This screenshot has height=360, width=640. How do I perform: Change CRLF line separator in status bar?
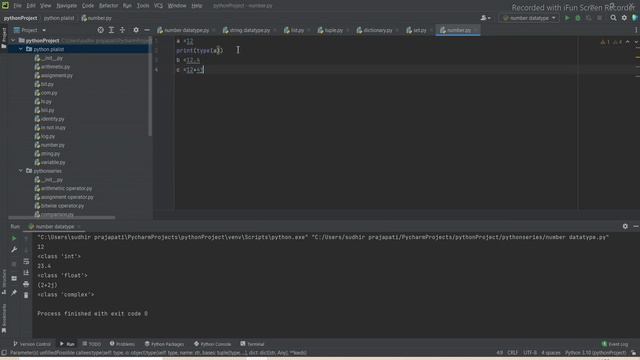pos(512,353)
